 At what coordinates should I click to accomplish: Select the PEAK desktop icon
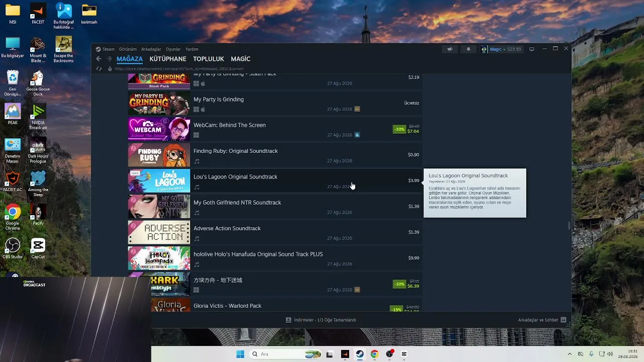coord(13,114)
